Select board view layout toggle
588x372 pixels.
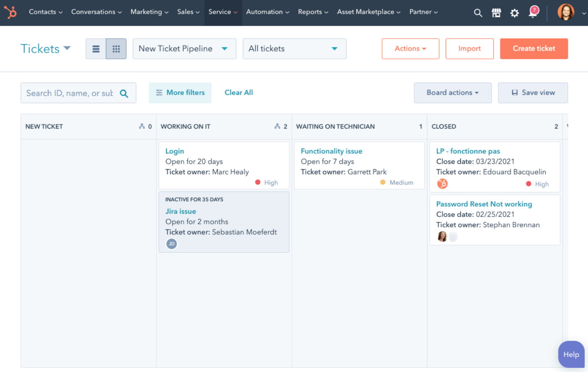tap(116, 49)
